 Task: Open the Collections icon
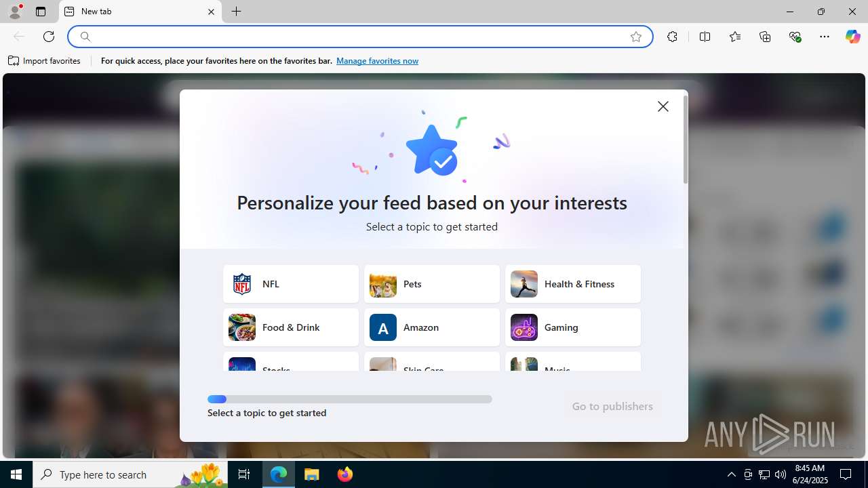pos(765,37)
